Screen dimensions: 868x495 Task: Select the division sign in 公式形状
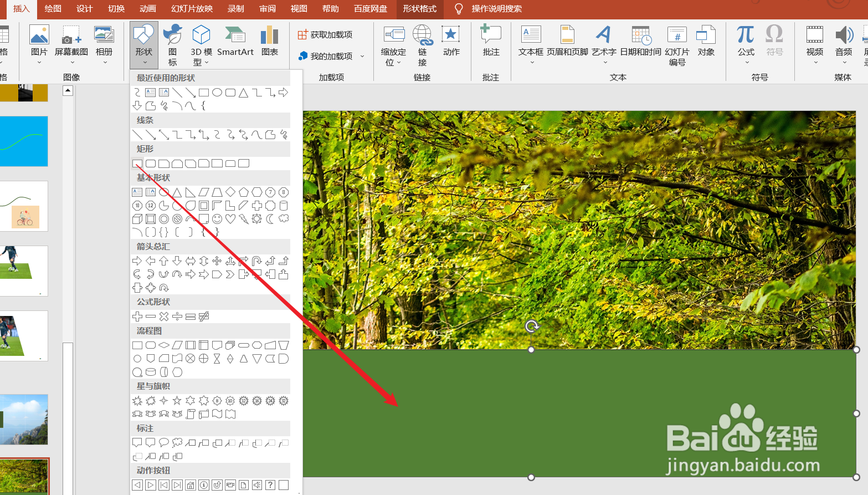tap(177, 317)
